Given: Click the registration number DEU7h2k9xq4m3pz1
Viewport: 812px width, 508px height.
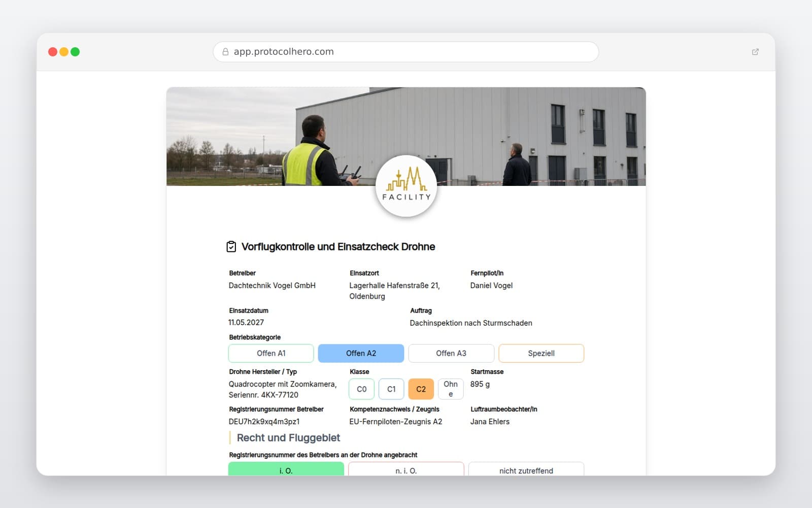Looking at the screenshot, I should [x=264, y=422].
